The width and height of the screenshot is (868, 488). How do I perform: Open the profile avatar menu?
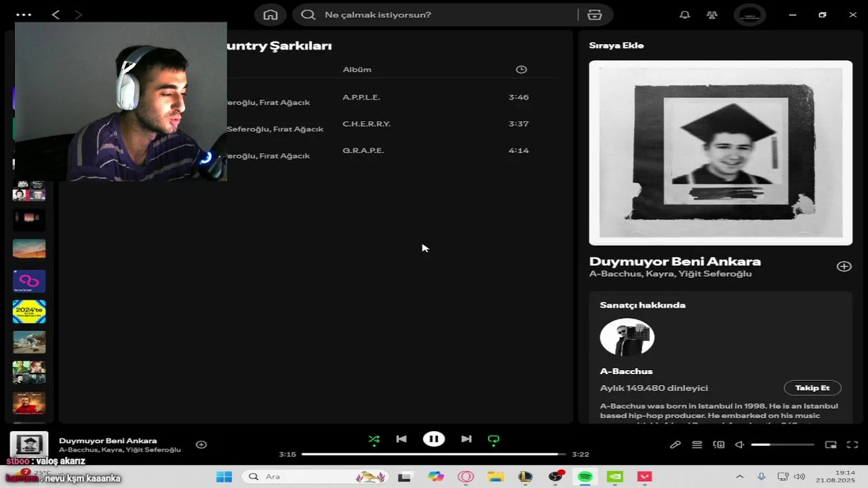(750, 15)
